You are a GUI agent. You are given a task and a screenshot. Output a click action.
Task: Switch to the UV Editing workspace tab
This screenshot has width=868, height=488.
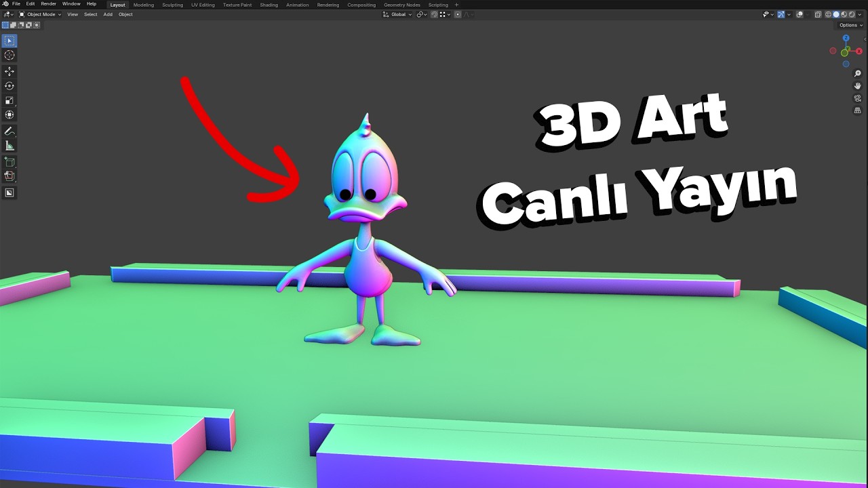(203, 5)
